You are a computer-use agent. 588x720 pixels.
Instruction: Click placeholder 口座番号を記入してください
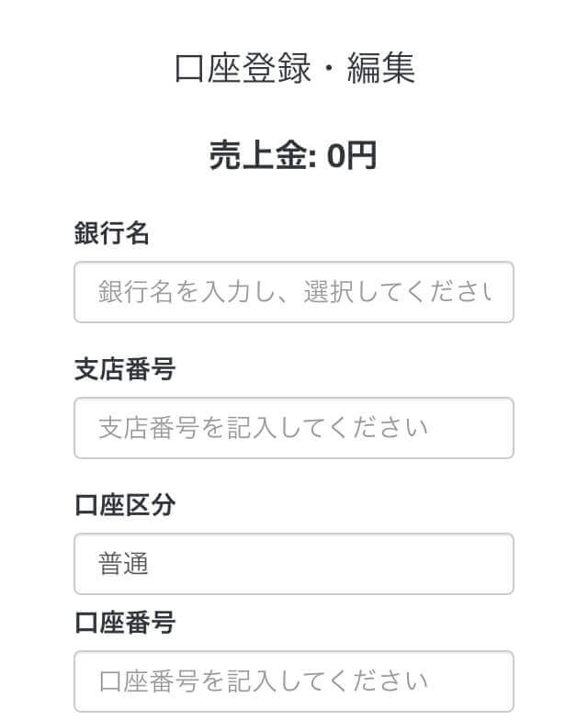pyautogui.click(x=263, y=681)
